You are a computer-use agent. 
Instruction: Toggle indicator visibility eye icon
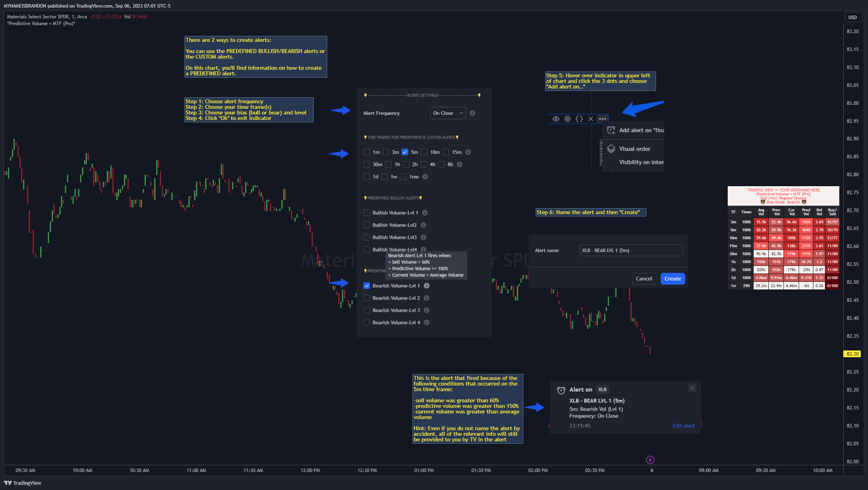tap(556, 119)
